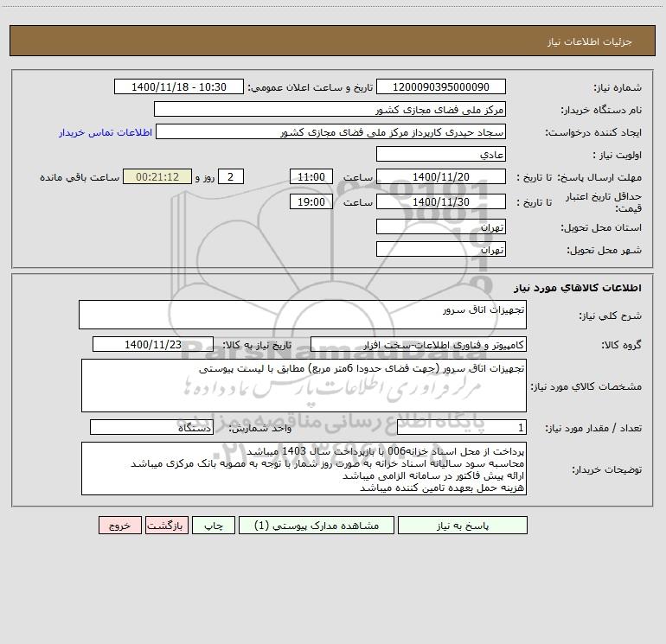Open 'مشاهده مدارک پیوستی (1)' attachments

pos(317,526)
